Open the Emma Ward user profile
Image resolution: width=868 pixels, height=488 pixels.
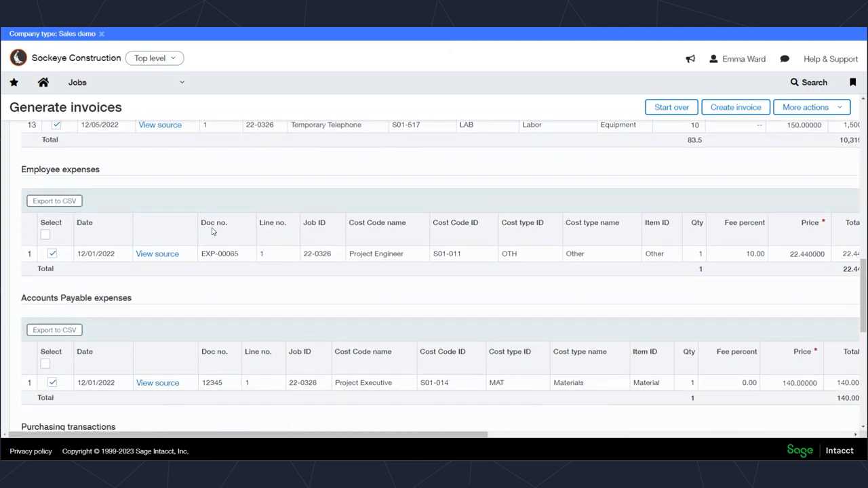click(737, 59)
